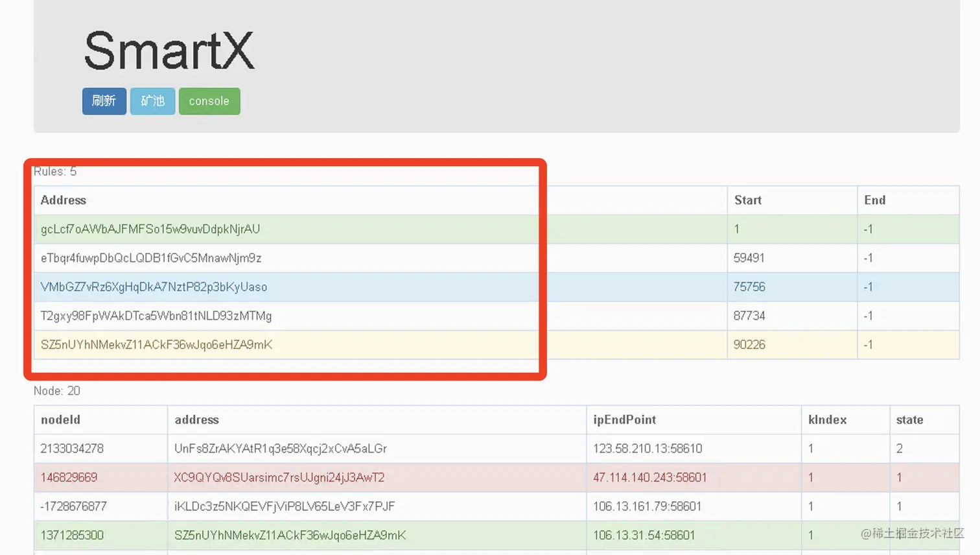Click the SmartX title heading
The height and width of the screenshot is (555, 980).
point(169,51)
